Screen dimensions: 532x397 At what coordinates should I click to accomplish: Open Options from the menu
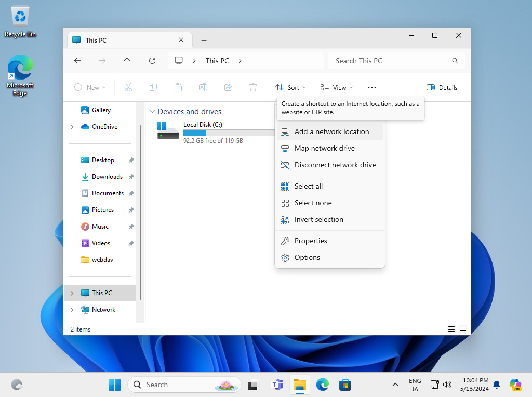[x=330, y=258]
